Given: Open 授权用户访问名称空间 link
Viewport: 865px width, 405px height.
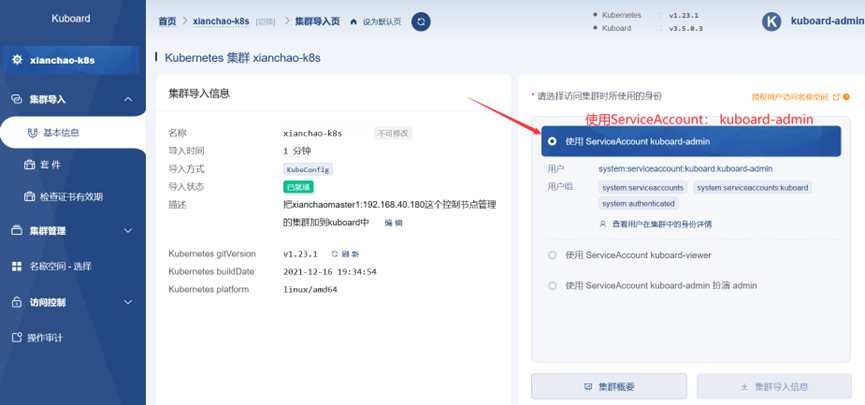Looking at the screenshot, I should coord(790,97).
